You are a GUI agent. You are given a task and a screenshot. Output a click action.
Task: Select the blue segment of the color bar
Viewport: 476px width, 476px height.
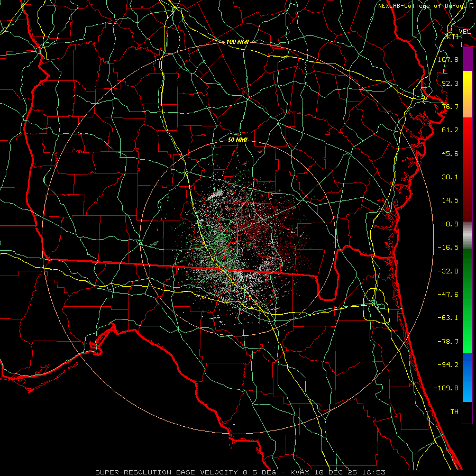467,377
